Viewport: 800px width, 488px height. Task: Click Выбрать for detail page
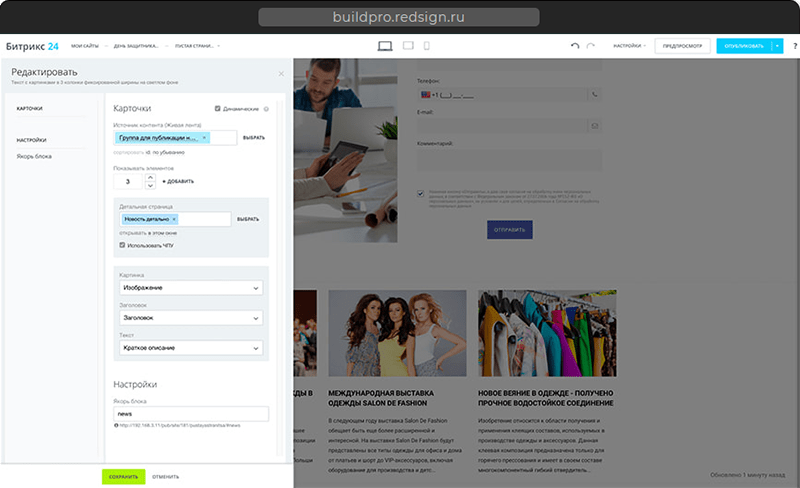click(x=248, y=219)
